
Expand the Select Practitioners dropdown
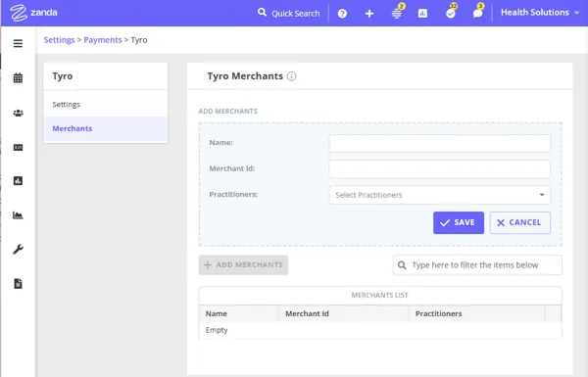(x=439, y=195)
